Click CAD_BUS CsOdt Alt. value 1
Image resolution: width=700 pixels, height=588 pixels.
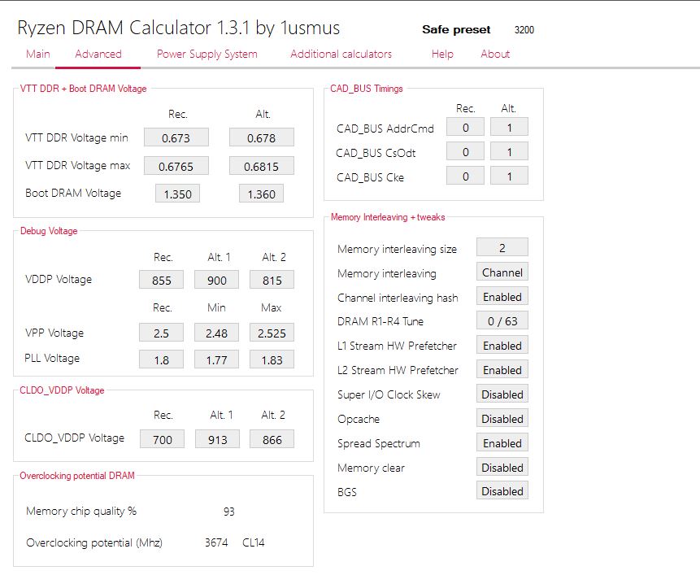point(510,151)
